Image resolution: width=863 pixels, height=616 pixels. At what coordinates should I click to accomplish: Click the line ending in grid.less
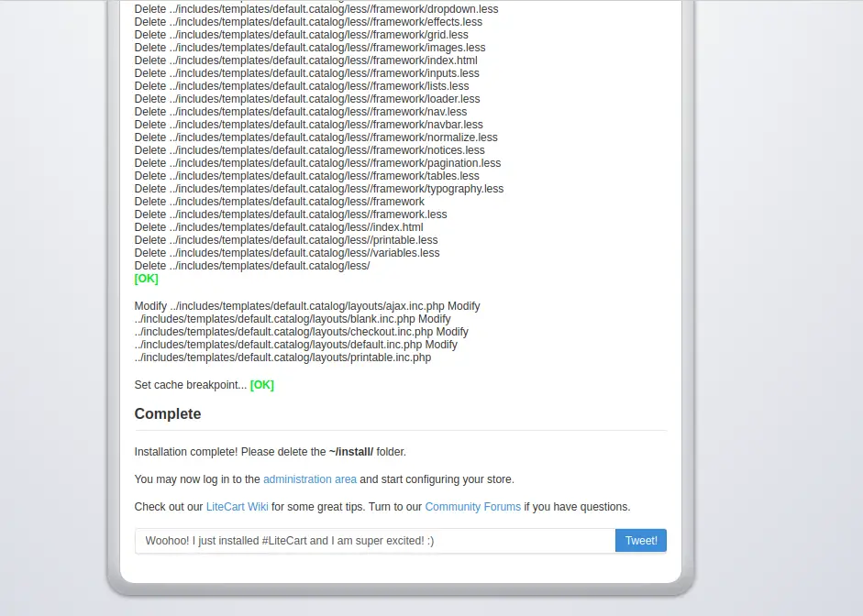click(x=301, y=35)
